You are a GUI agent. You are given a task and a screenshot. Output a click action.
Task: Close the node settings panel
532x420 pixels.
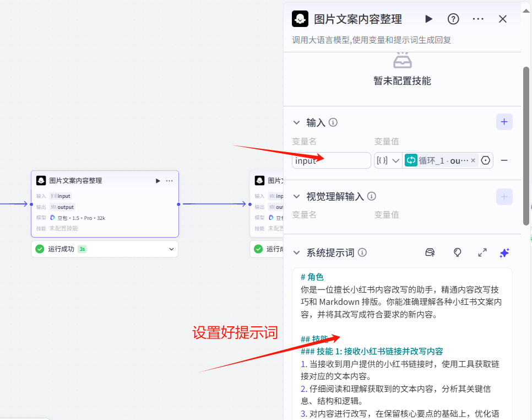coord(502,19)
